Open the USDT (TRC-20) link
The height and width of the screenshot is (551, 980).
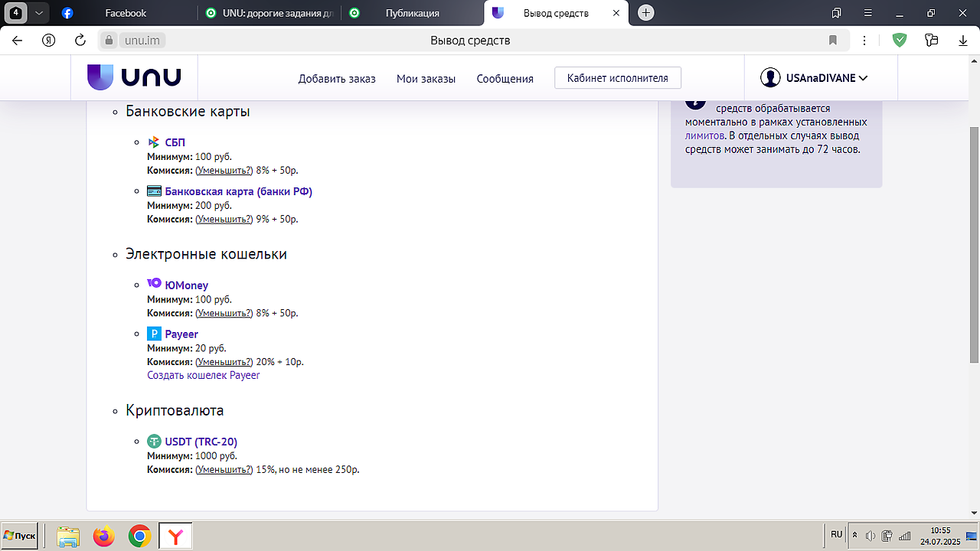201,442
